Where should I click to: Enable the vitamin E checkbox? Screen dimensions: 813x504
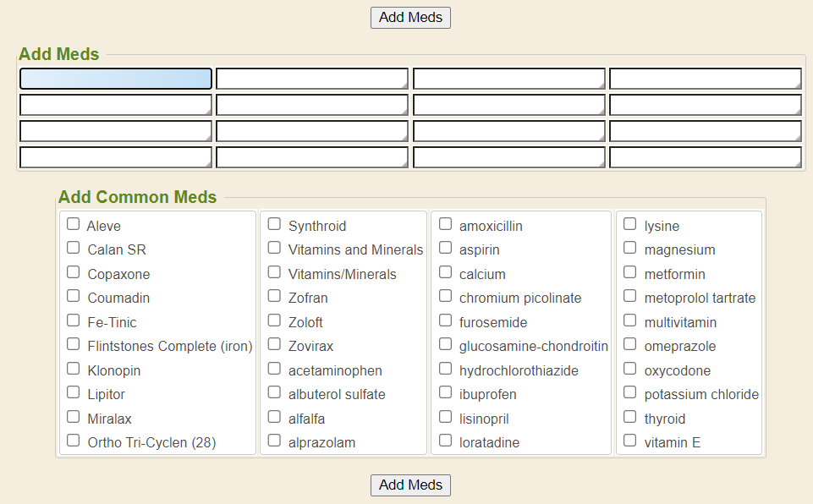[630, 441]
